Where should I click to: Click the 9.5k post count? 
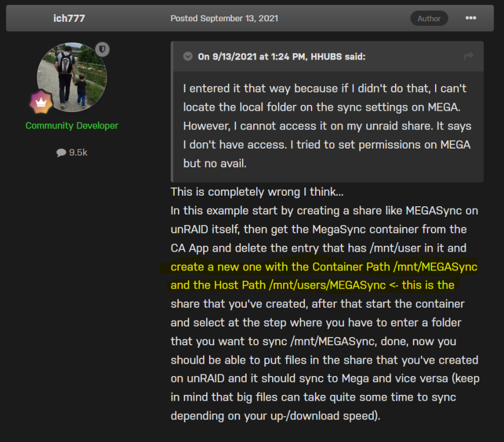(78, 153)
